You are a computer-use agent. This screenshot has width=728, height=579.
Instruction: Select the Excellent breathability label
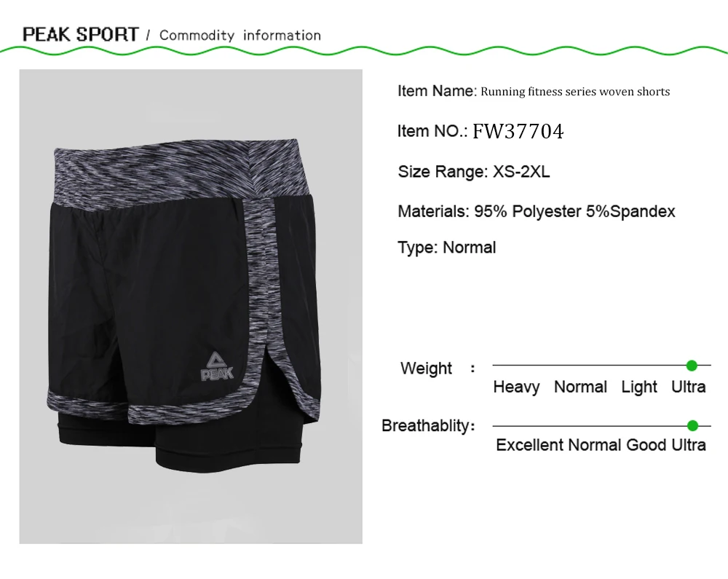click(530, 445)
